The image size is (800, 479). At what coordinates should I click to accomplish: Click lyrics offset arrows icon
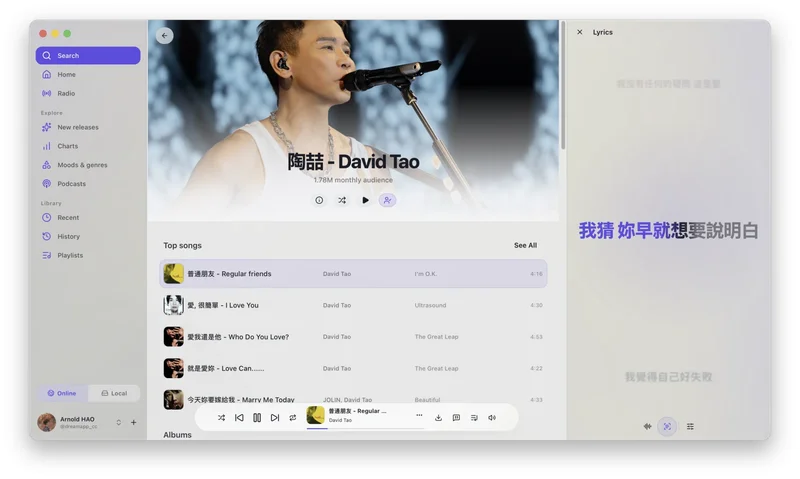[647, 426]
